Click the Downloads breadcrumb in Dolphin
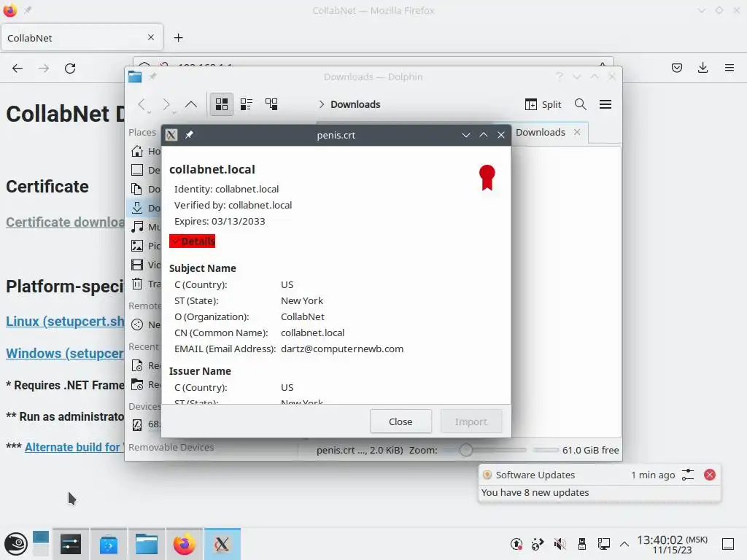Screen dimensions: 747x560 (355, 104)
